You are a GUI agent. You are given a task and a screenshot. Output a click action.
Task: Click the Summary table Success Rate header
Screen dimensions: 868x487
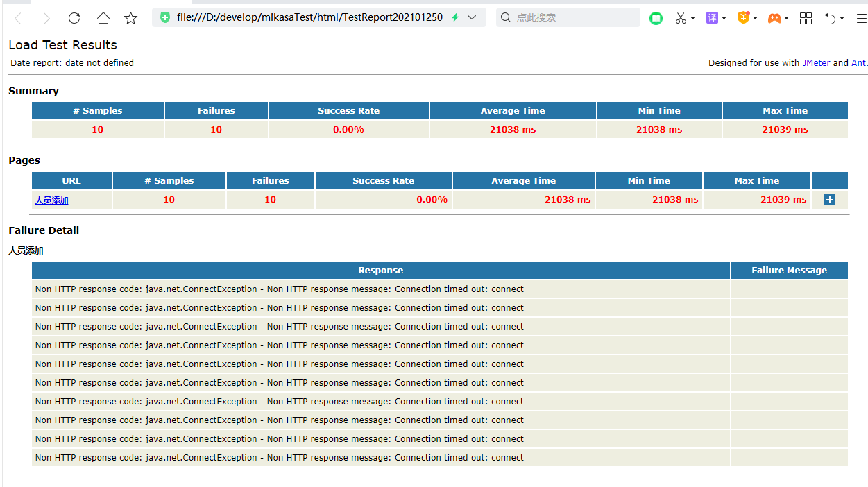[349, 110]
